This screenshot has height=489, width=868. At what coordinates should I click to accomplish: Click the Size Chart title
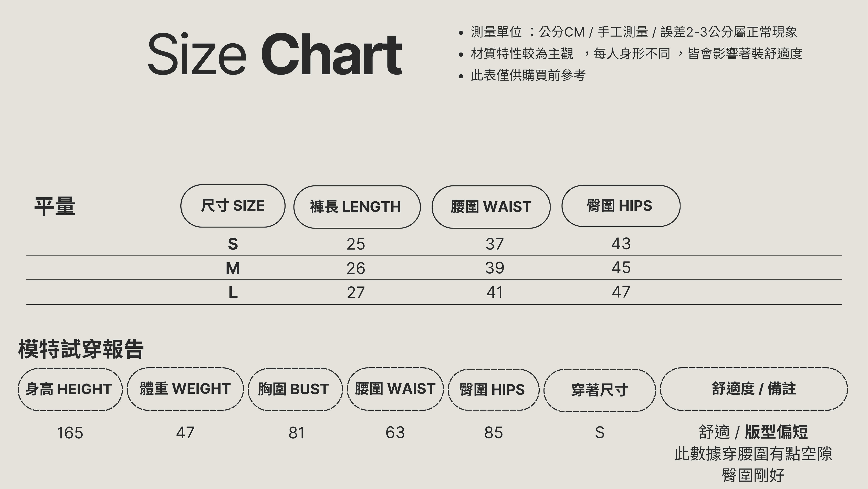tap(275, 55)
